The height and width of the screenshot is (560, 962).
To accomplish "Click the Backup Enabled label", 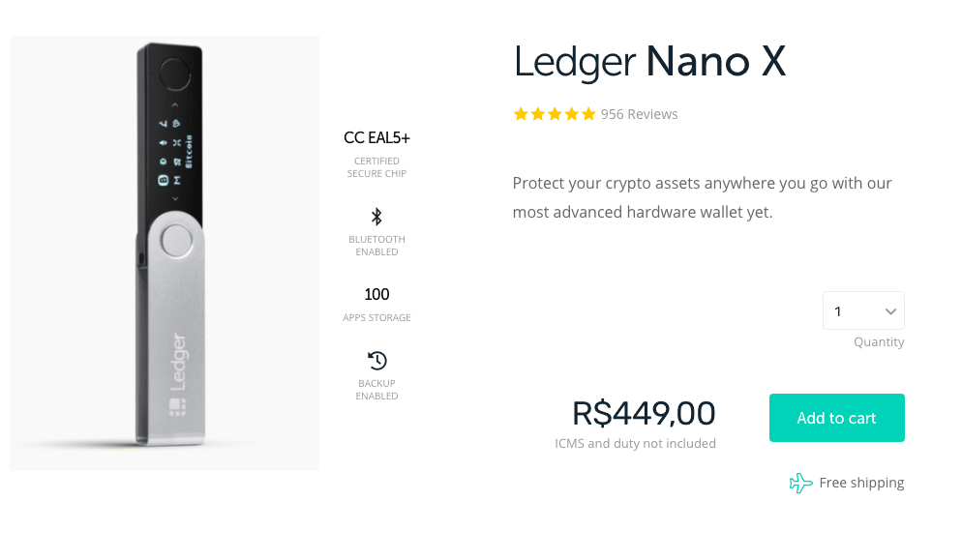I will pyautogui.click(x=376, y=390).
